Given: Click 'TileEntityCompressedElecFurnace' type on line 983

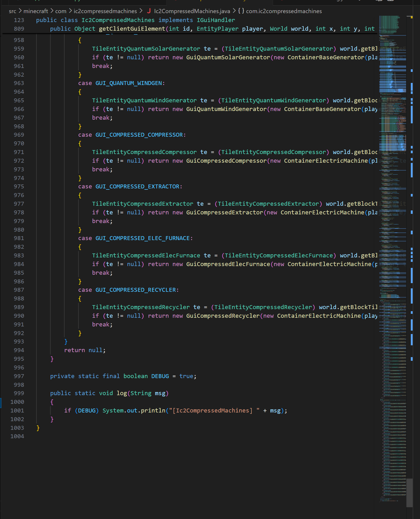Looking at the screenshot, I should click(x=146, y=256).
